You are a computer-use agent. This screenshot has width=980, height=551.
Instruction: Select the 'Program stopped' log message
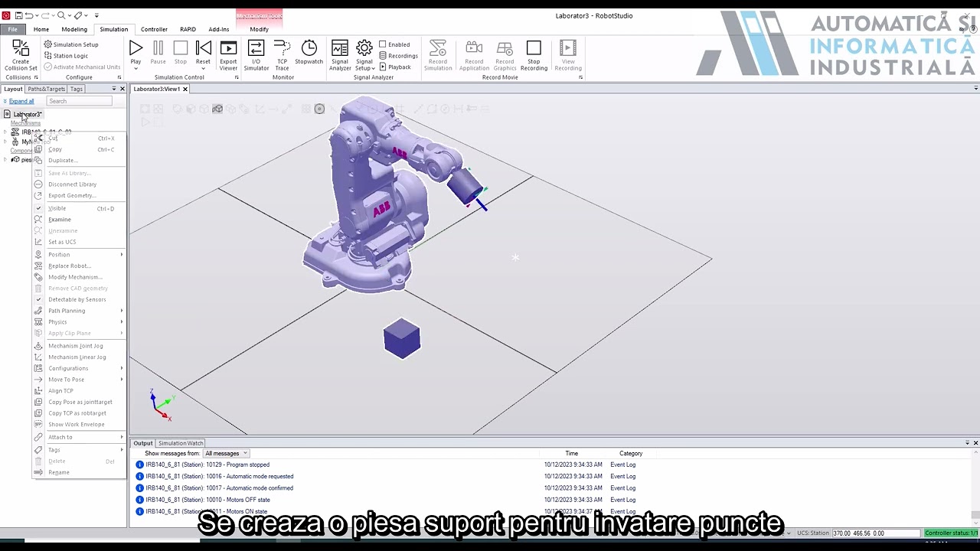(207, 465)
